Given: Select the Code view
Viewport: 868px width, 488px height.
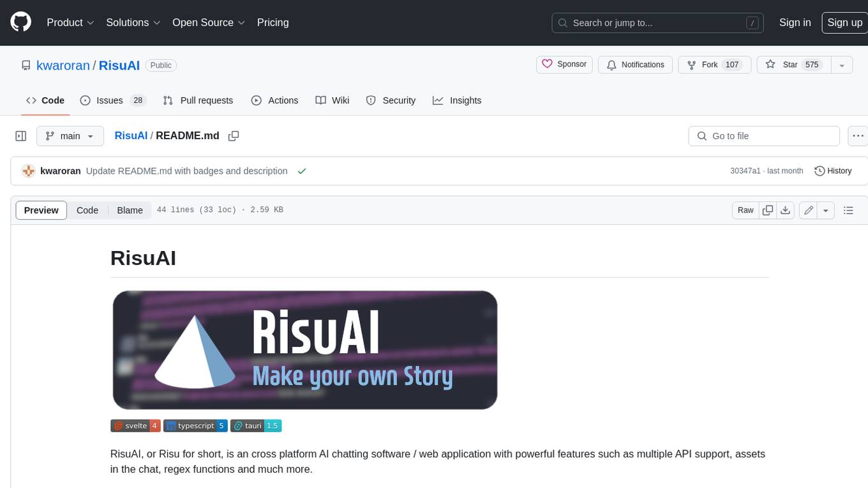Looking at the screenshot, I should coord(87,210).
